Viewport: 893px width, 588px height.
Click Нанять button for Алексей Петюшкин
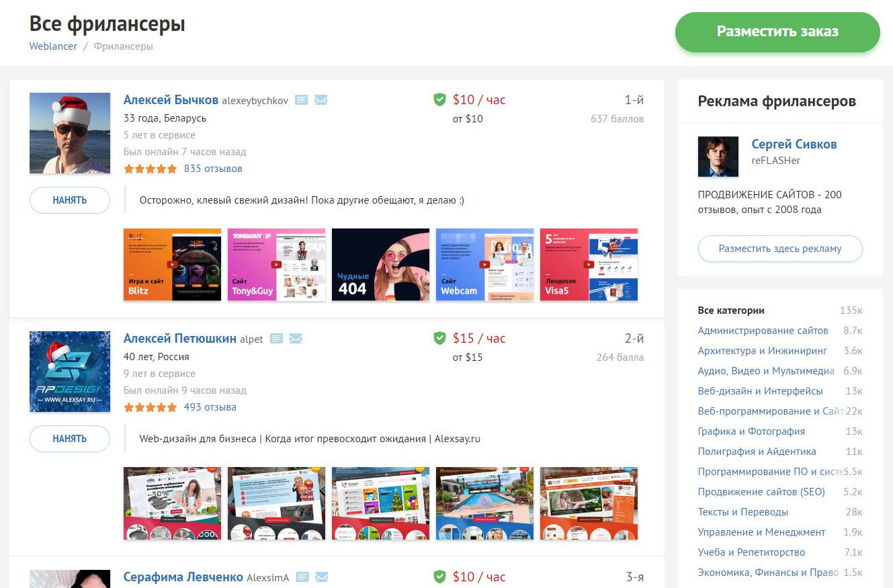click(x=70, y=439)
